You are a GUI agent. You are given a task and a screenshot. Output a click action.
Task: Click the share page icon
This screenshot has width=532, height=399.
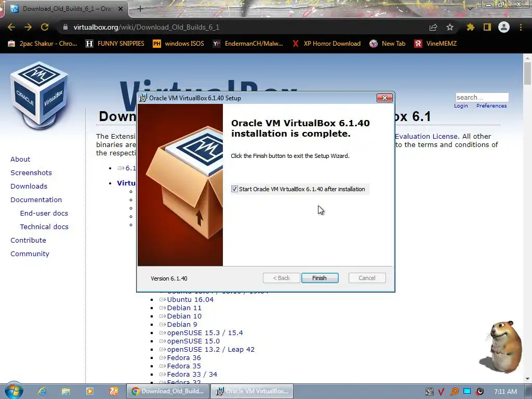point(433,27)
